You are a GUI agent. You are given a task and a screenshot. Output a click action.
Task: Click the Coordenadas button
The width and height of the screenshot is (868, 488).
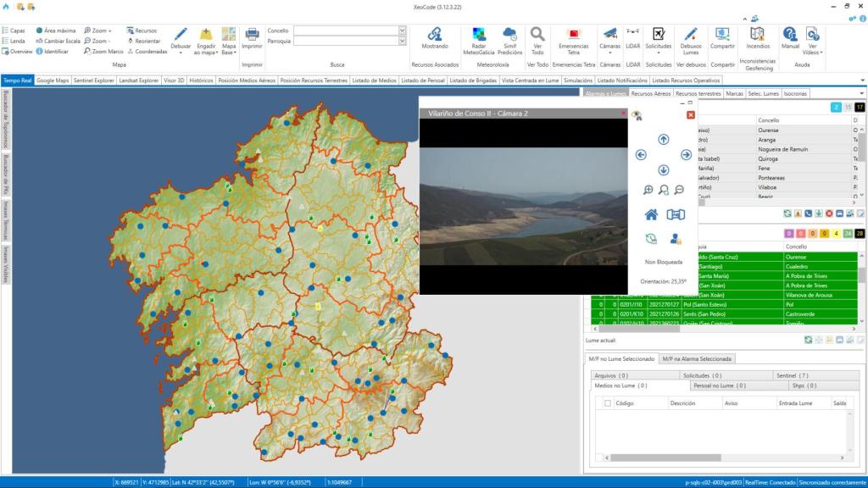point(147,51)
